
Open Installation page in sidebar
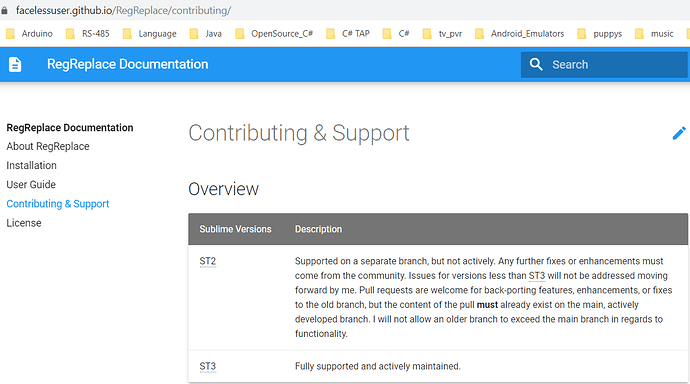32,165
